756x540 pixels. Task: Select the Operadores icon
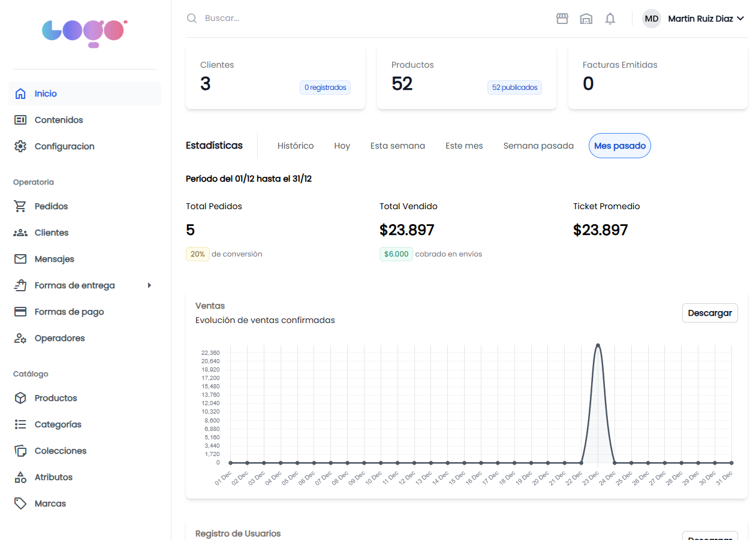20,338
